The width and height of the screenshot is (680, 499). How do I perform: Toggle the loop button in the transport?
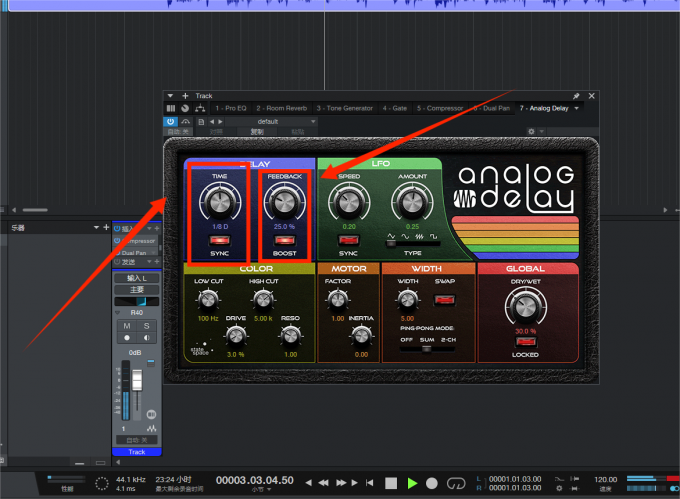456,483
